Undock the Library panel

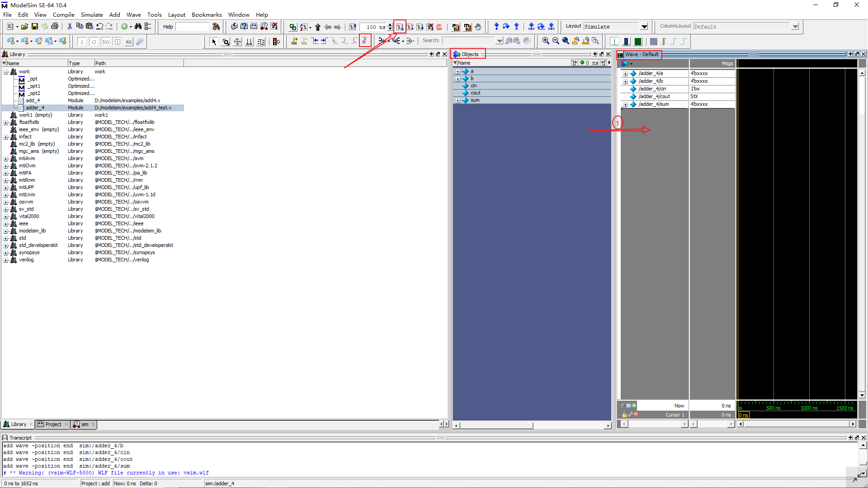coord(438,54)
